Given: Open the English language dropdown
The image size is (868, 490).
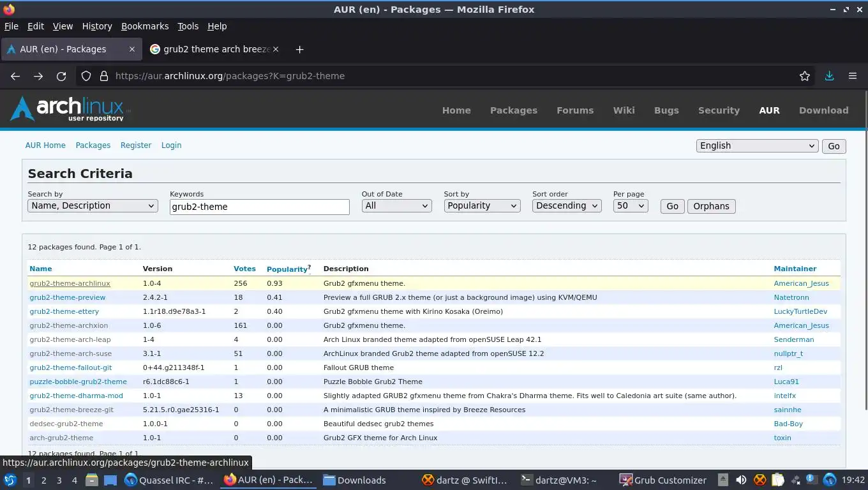Looking at the screenshot, I should 757,146.
